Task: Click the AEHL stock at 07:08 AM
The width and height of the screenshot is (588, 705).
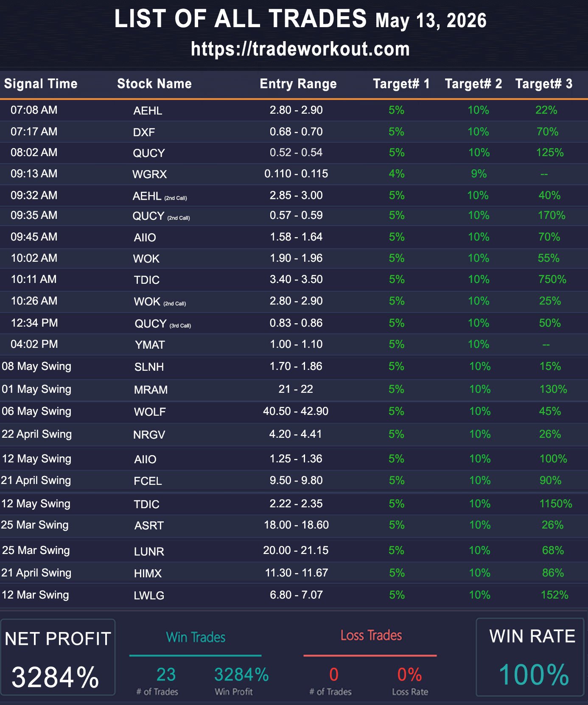Action: tap(148, 111)
